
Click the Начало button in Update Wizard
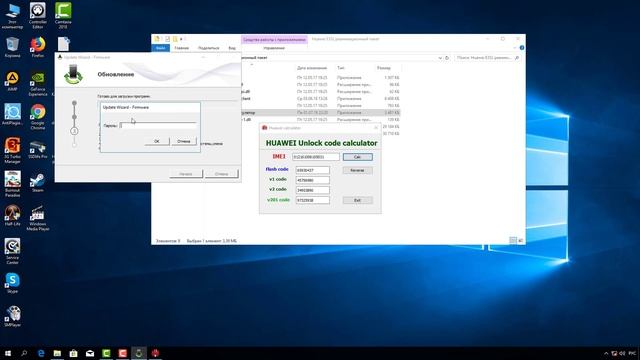coord(186,174)
